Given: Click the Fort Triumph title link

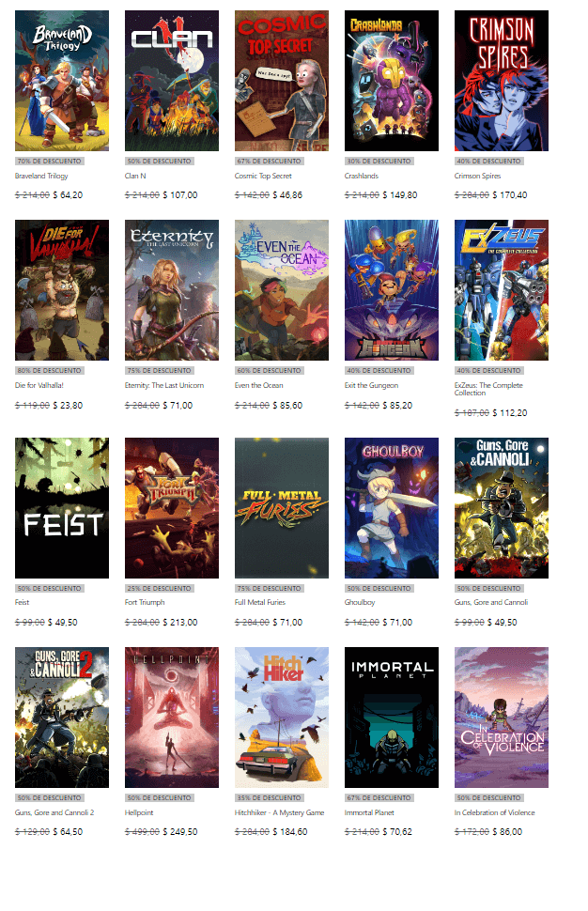Looking at the screenshot, I should tap(145, 603).
